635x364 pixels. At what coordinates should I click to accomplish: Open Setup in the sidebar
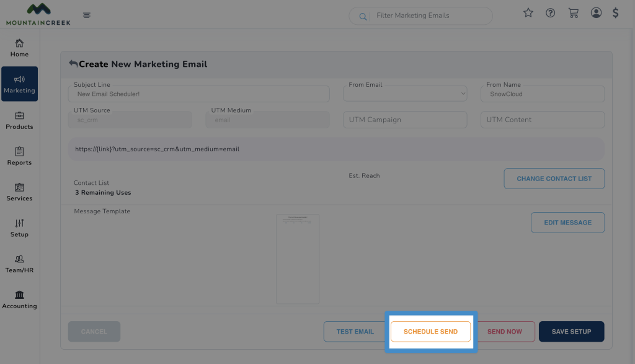coord(19,228)
